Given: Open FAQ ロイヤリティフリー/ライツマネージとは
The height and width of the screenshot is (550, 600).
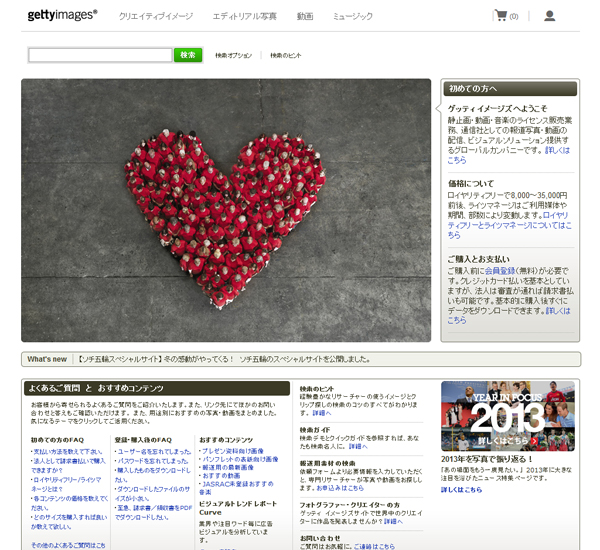Looking at the screenshot, I should [66, 484].
